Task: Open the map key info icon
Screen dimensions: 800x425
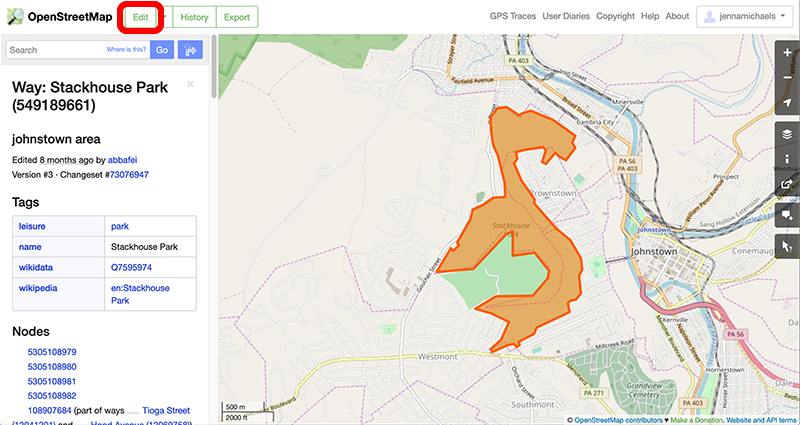Action: 787,159
